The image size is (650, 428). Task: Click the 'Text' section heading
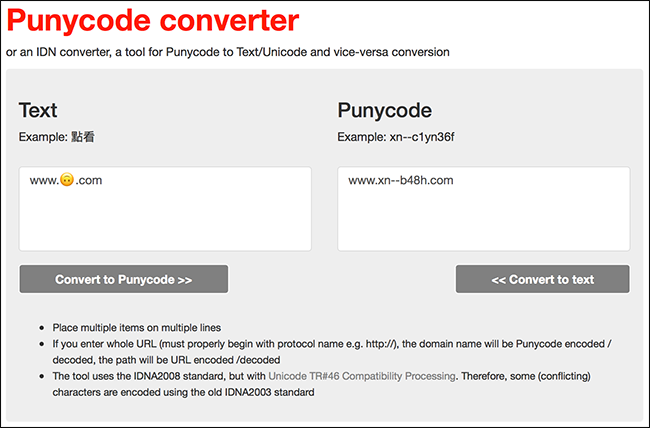(x=38, y=110)
